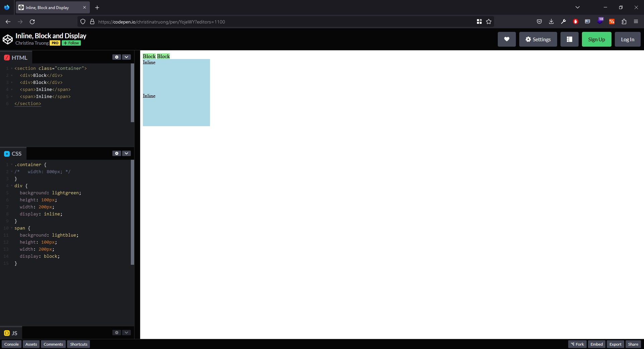This screenshot has width=644, height=349.
Task: Open the tracking protection shield icon
Action: (83, 22)
